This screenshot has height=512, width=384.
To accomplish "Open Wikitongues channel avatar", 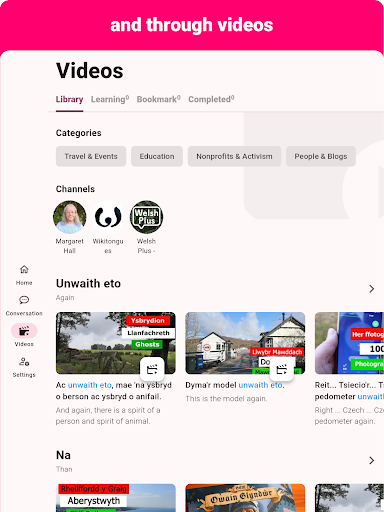I will (x=108, y=217).
